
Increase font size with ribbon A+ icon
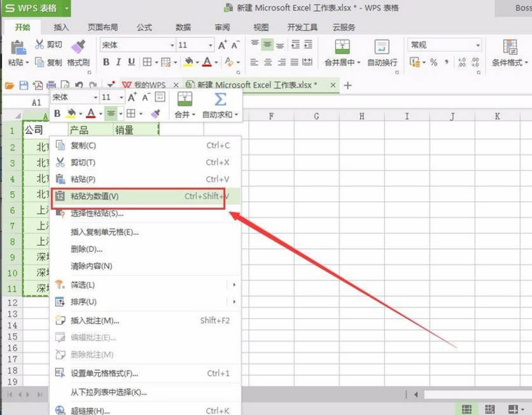point(223,45)
